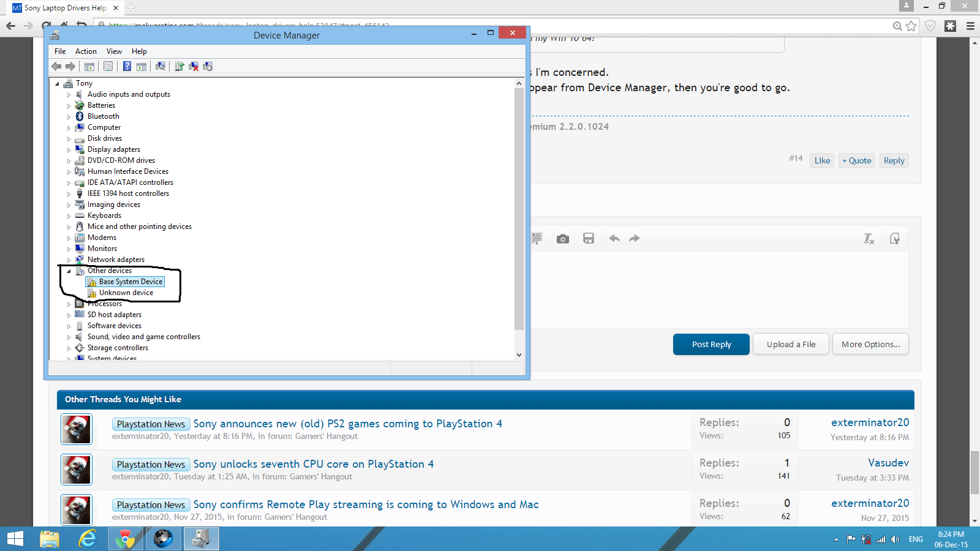Open the View menu in Device Manager
This screenshot has width=980, height=551.
click(114, 51)
